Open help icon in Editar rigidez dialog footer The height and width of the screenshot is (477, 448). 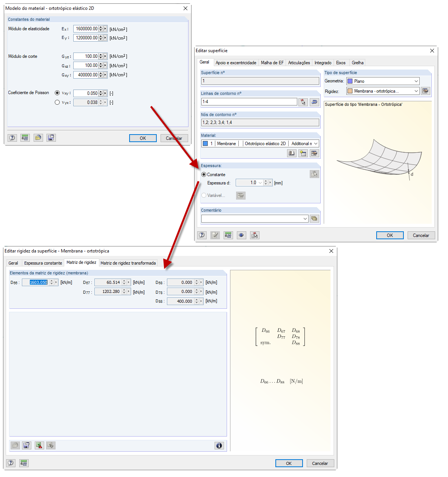11,463
